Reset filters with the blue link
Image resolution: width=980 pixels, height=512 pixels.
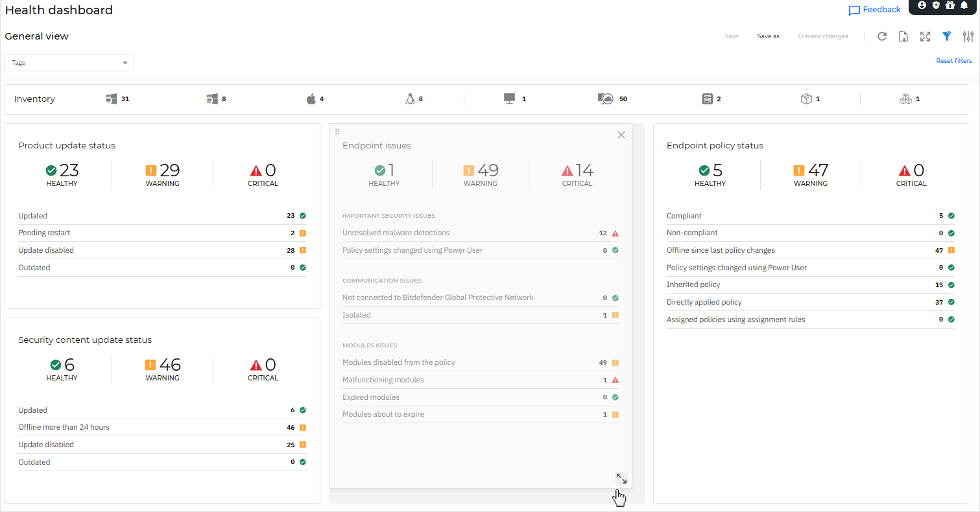(x=954, y=60)
